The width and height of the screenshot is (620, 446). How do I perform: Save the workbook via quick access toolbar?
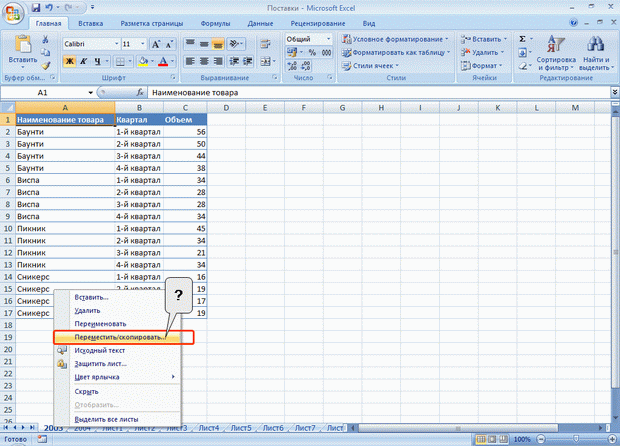[36, 7]
